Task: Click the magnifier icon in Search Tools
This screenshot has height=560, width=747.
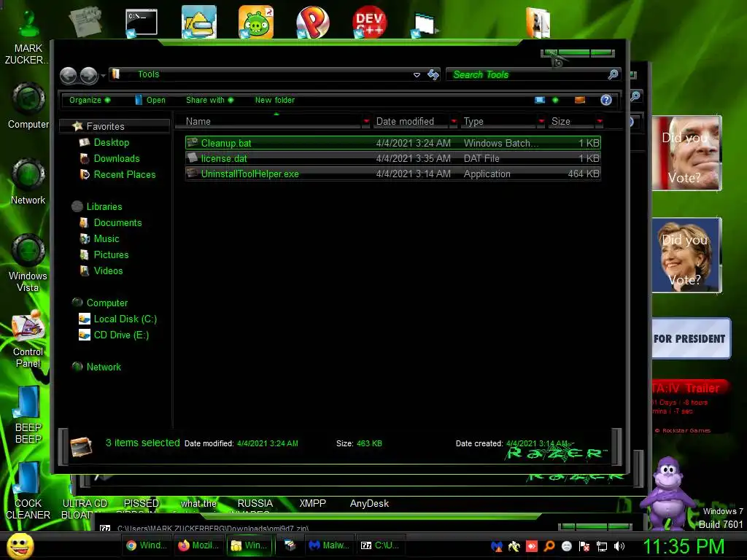Action: pyautogui.click(x=613, y=74)
